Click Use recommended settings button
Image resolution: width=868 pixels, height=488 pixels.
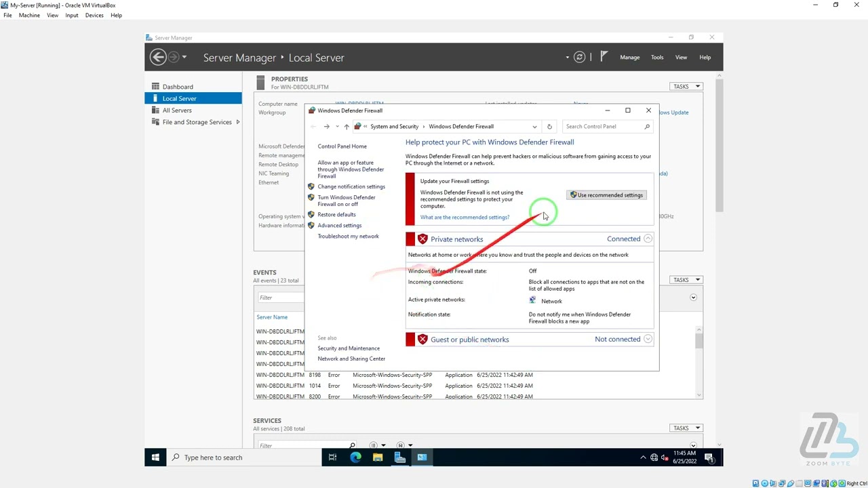606,195
